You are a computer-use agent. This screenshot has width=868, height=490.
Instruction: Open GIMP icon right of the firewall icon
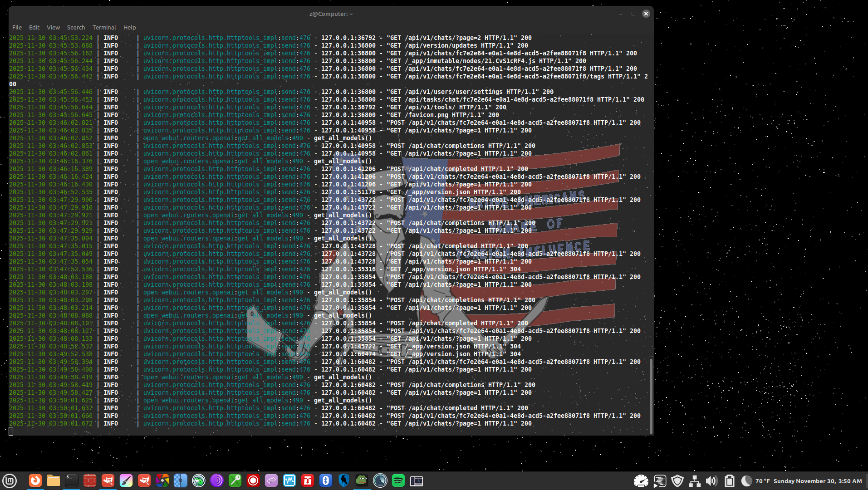pyautogui.click(x=108, y=480)
